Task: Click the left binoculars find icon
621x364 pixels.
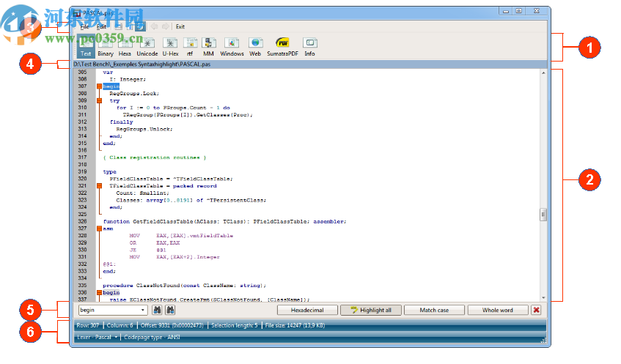Action: 157,310
